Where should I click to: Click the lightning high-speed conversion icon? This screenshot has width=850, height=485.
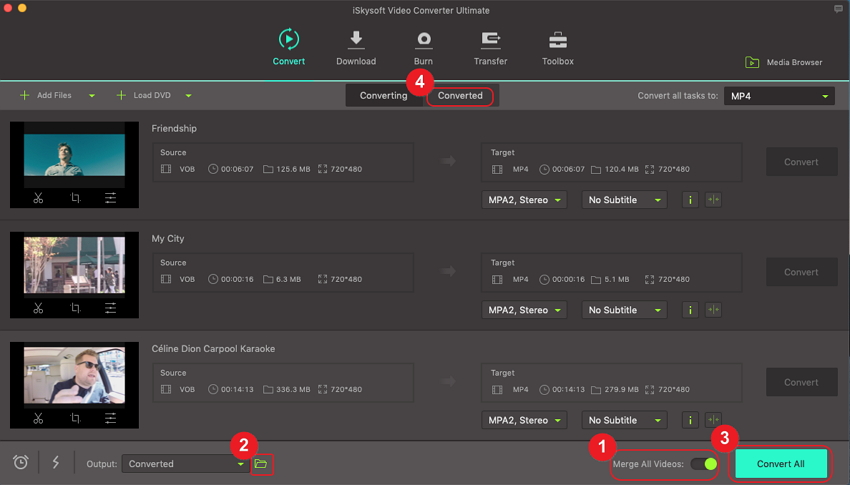[55, 463]
